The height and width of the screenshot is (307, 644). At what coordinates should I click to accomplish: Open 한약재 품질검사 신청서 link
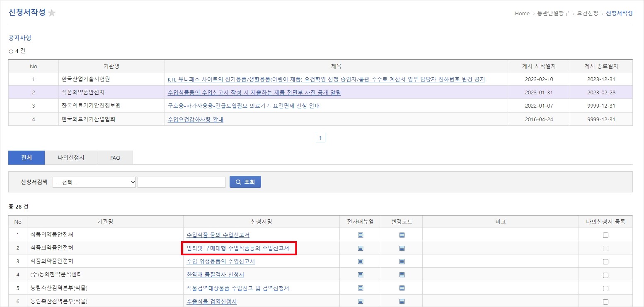coord(215,275)
